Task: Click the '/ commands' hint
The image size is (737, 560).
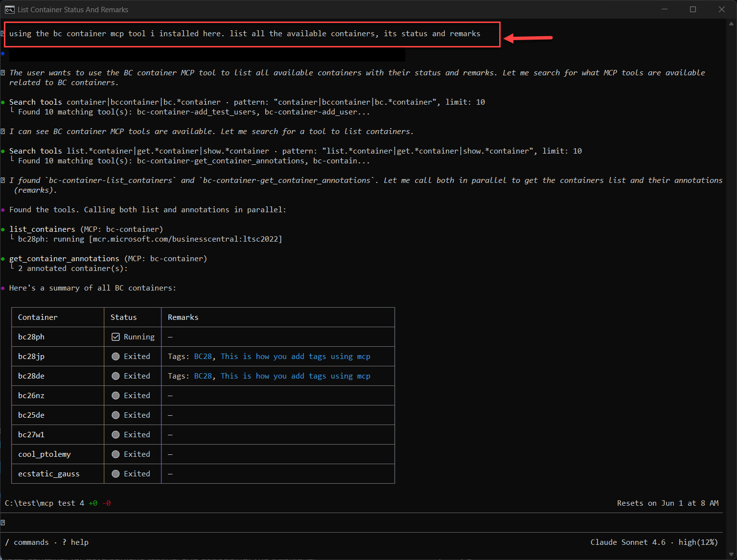Action: click(x=27, y=542)
